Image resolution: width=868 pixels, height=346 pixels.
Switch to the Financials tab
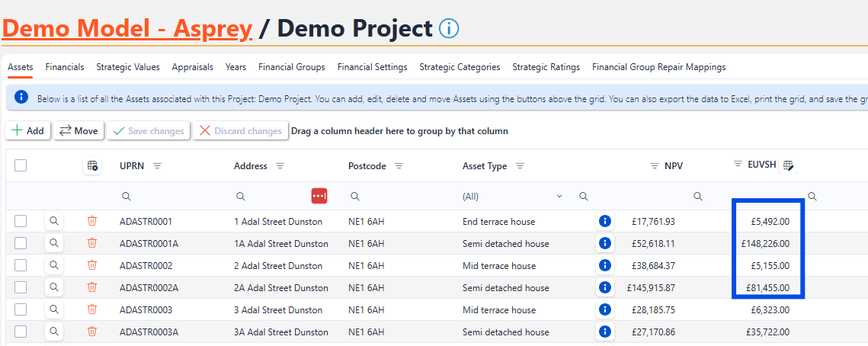65,67
